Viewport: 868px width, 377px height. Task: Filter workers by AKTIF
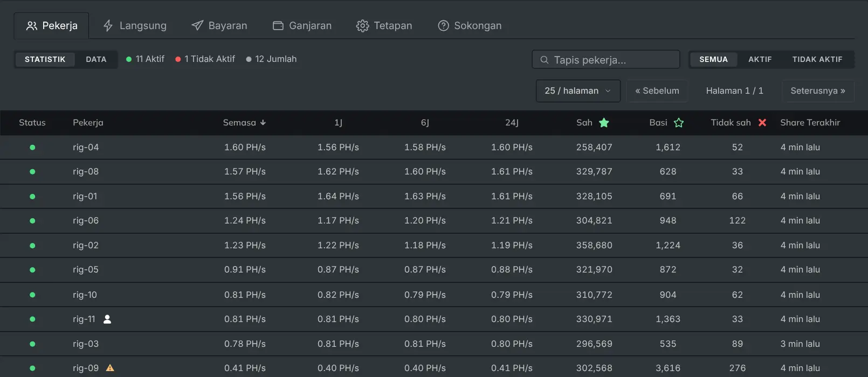pyautogui.click(x=760, y=59)
